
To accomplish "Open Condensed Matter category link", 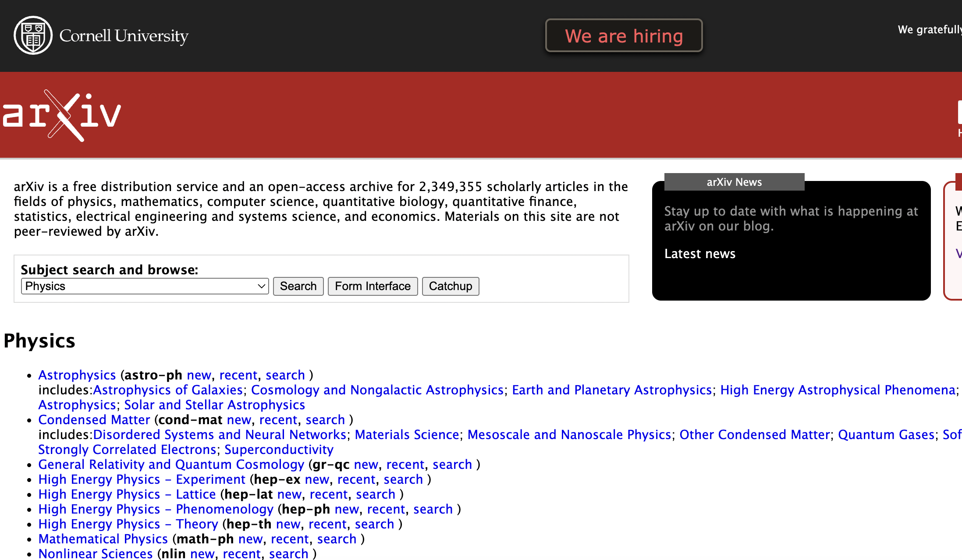I will tap(94, 420).
